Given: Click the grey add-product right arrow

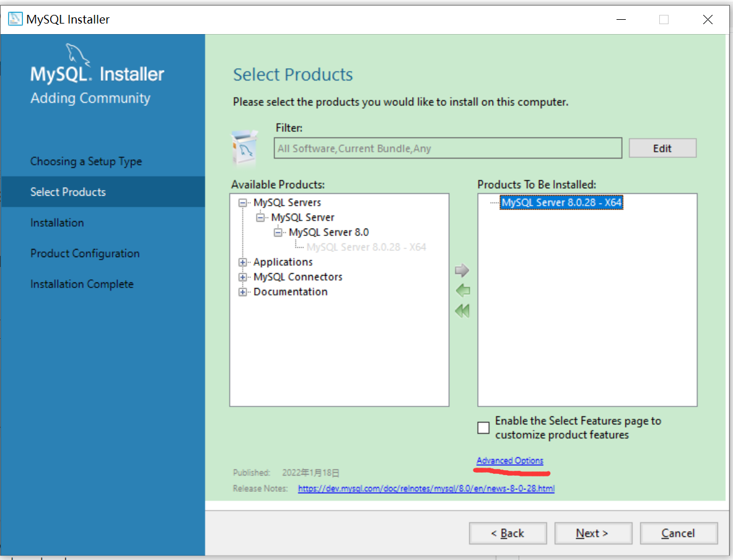Looking at the screenshot, I should click(x=462, y=270).
